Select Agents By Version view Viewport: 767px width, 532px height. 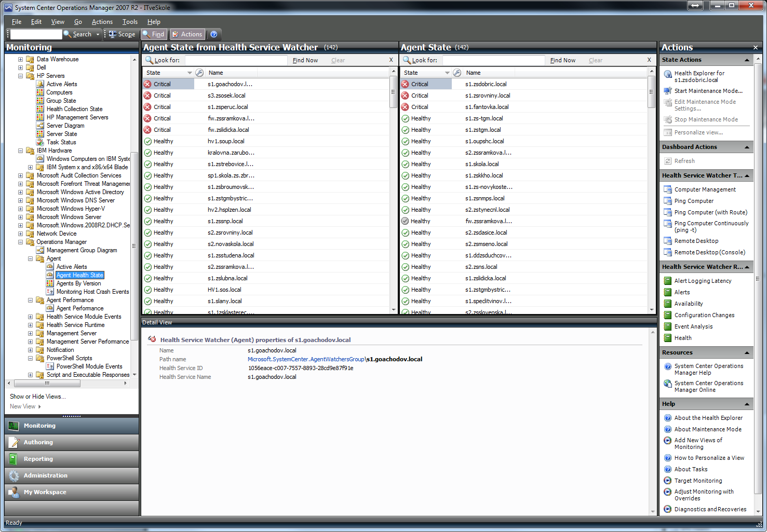[x=78, y=283]
